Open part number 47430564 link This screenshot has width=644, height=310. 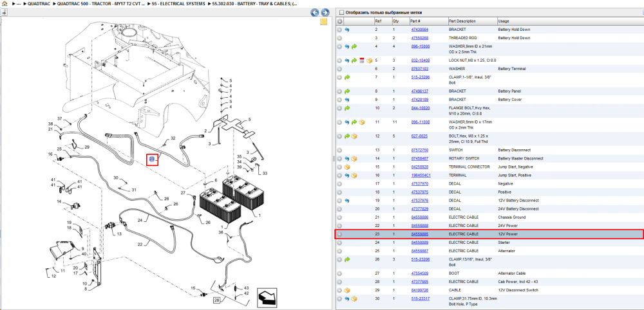tap(419, 30)
